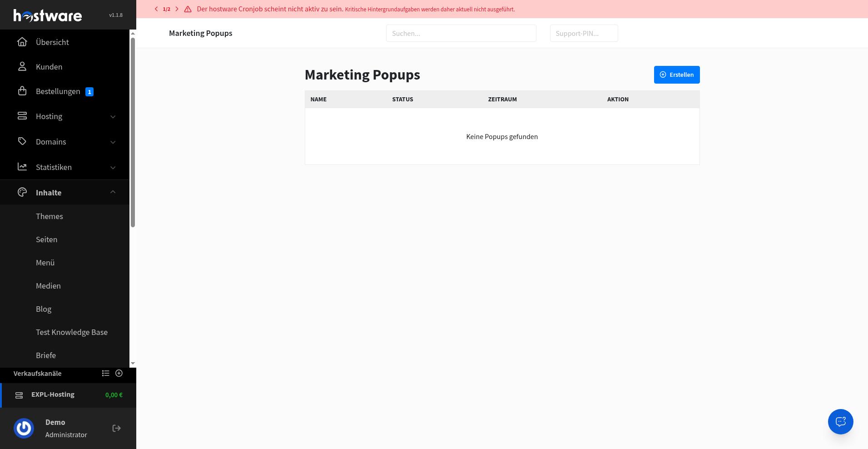Click the hostware logo
Screen dimensions: 868x449
(x=48, y=15)
